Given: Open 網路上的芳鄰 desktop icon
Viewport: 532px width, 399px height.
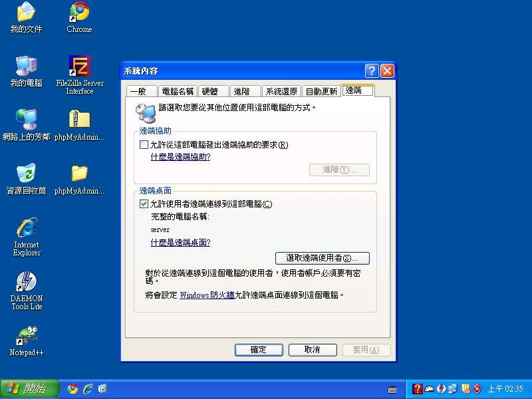Looking at the screenshot, I should (x=27, y=121).
